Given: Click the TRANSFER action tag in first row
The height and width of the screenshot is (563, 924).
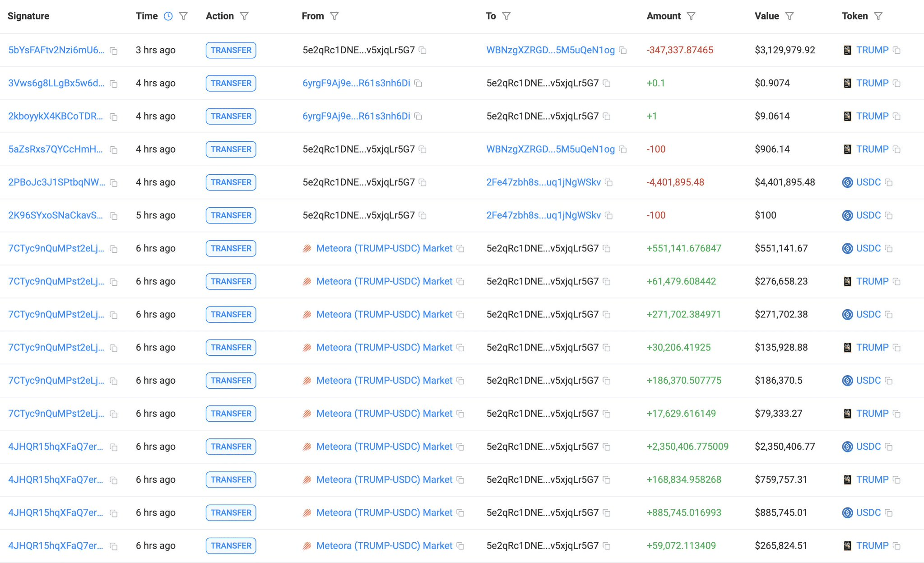Looking at the screenshot, I should (231, 50).
